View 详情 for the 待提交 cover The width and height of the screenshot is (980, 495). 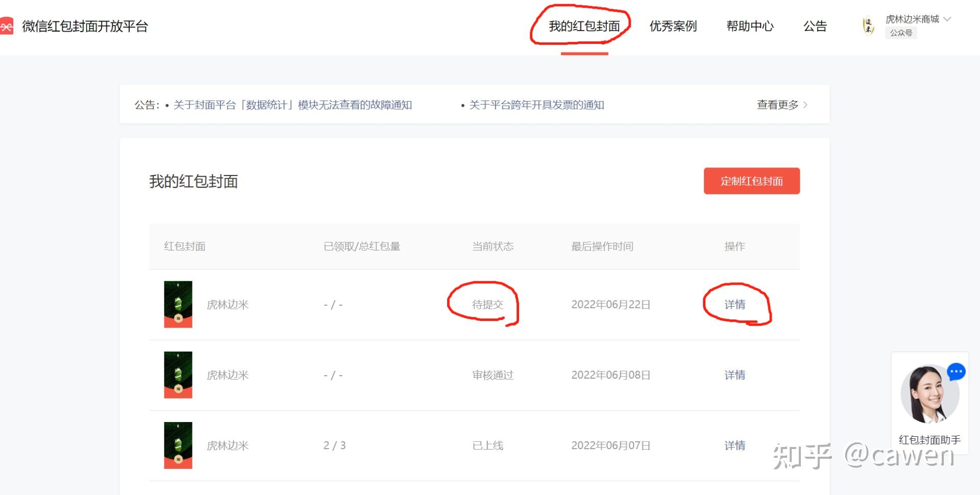coord(735,305)
